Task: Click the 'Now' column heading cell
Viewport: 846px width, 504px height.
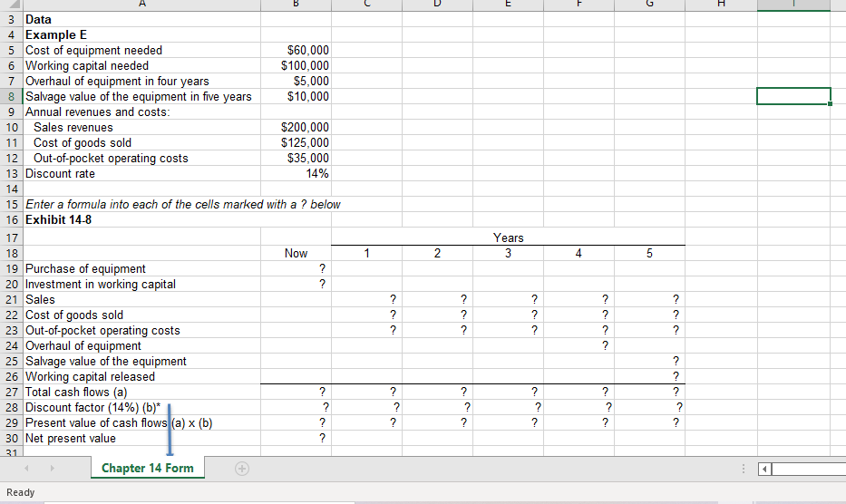Action: [296, 253]
